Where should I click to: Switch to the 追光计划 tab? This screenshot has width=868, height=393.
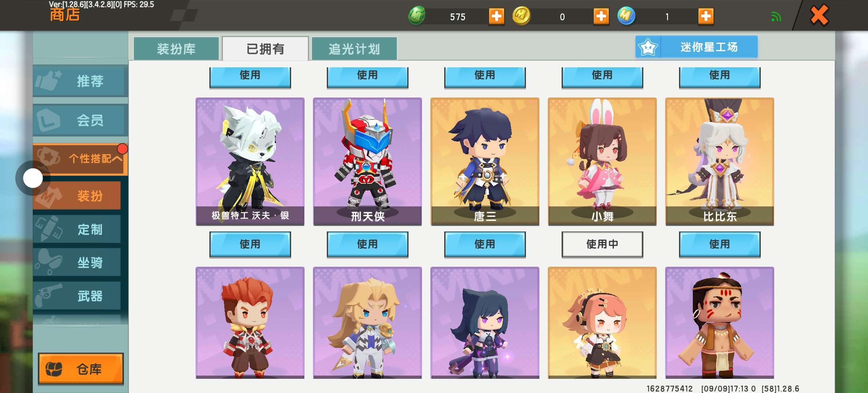coord(354,48)
